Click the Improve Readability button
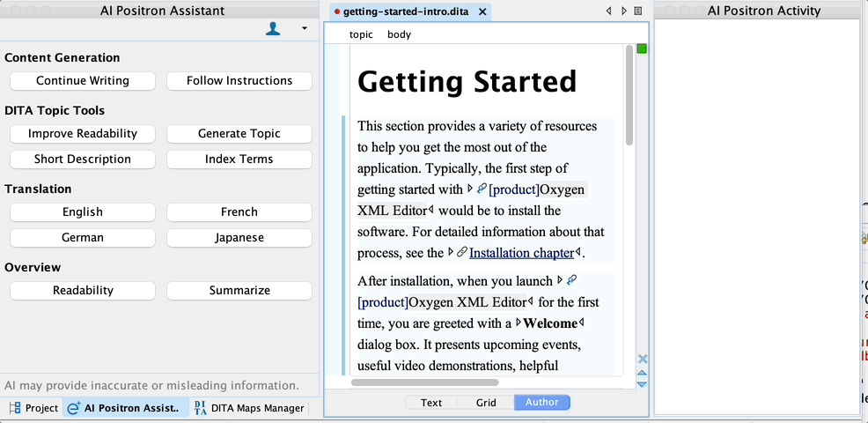 (83, 134)
